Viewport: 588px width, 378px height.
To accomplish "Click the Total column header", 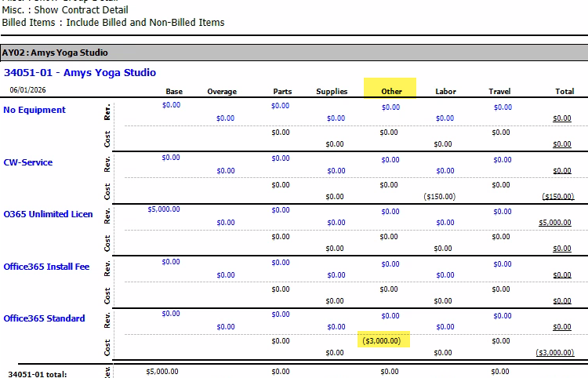I will coord(564,92).
